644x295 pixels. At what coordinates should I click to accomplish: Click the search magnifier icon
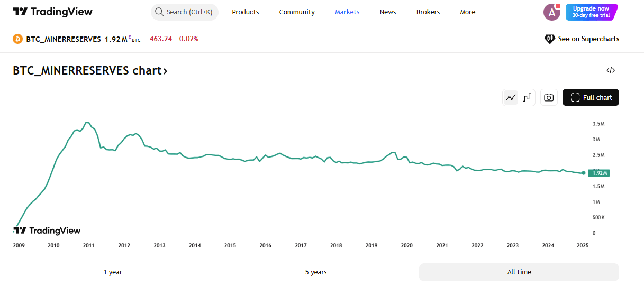click(159, 12)
